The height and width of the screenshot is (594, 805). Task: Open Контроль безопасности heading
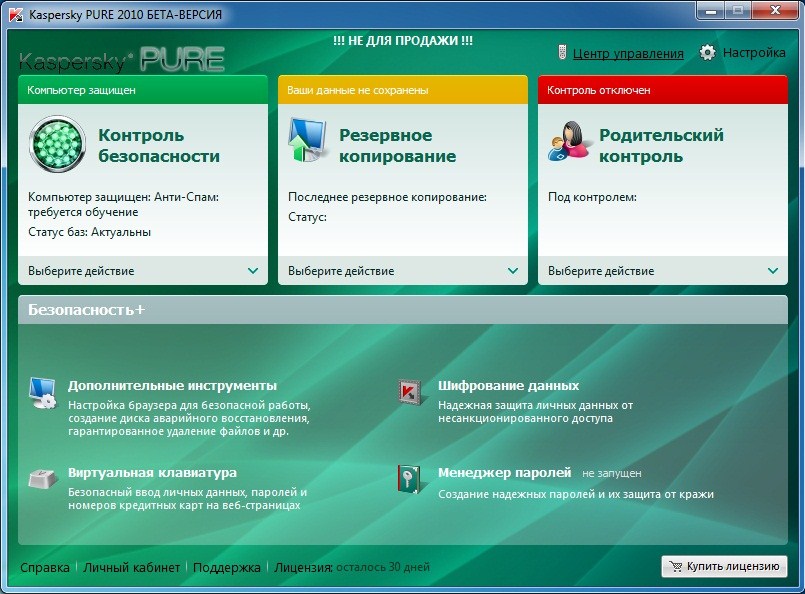tap(159, 145)
